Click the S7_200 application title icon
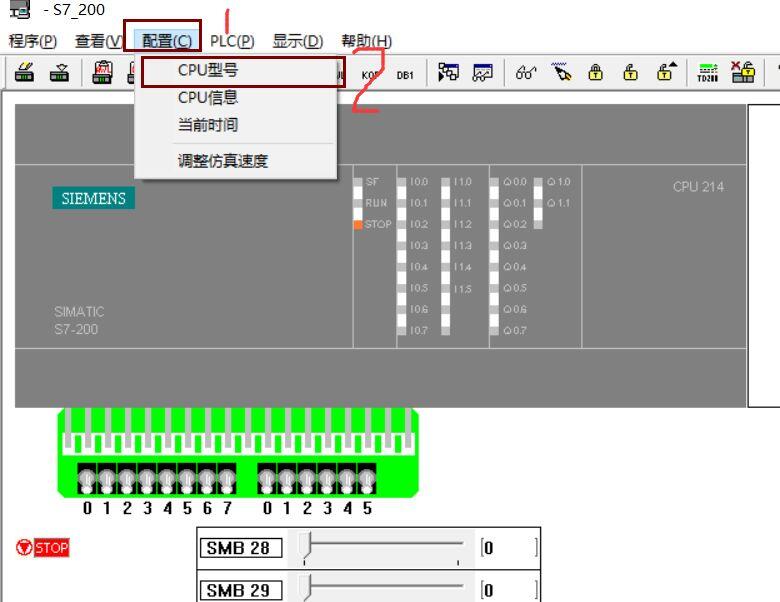Viewport: 780px width, 602px height. [x=20, y=10]
